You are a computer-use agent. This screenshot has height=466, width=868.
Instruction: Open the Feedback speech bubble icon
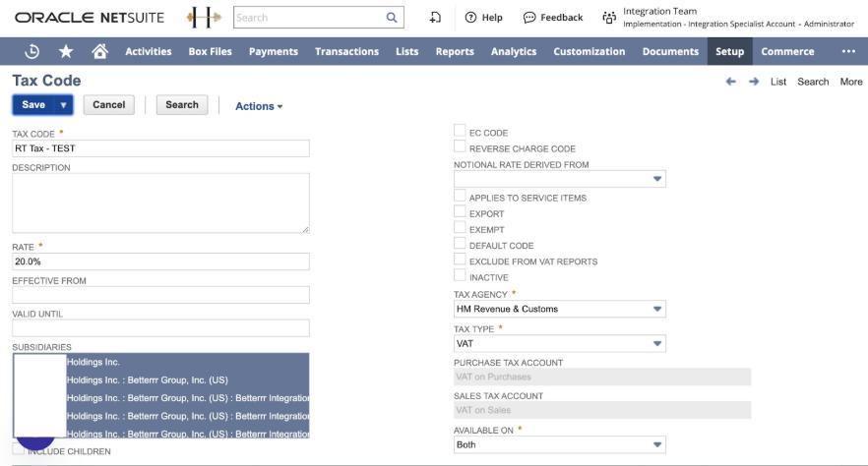529,18
